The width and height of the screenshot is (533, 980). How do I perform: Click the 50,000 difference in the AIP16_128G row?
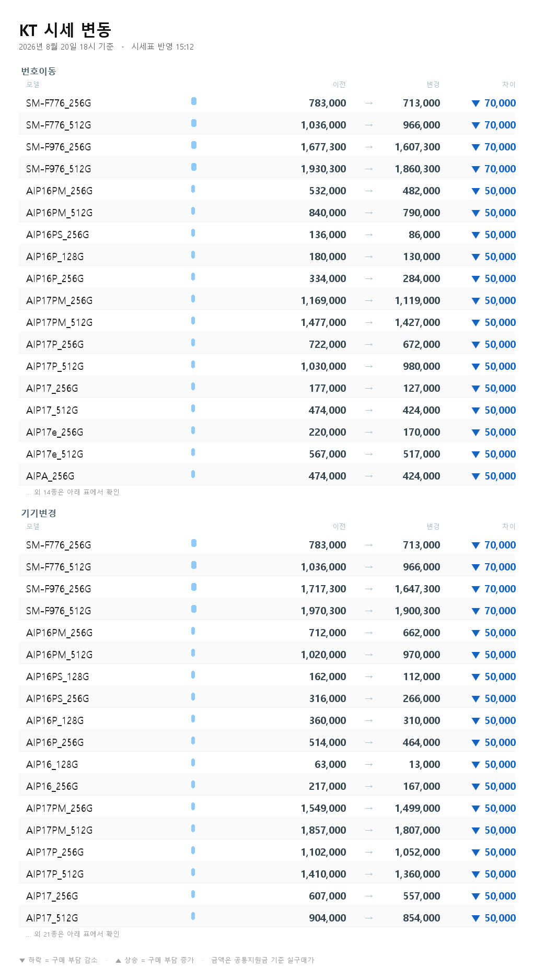(x=500, y=765)
